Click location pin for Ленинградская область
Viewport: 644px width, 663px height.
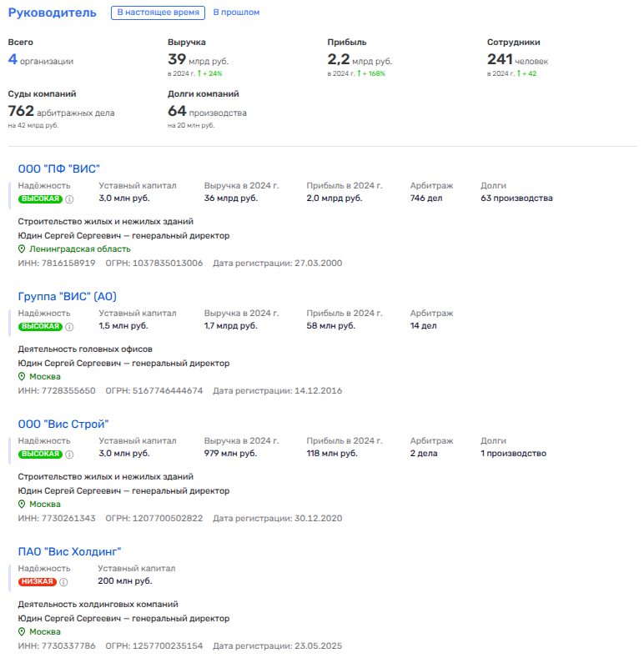(x=23, y=249)
